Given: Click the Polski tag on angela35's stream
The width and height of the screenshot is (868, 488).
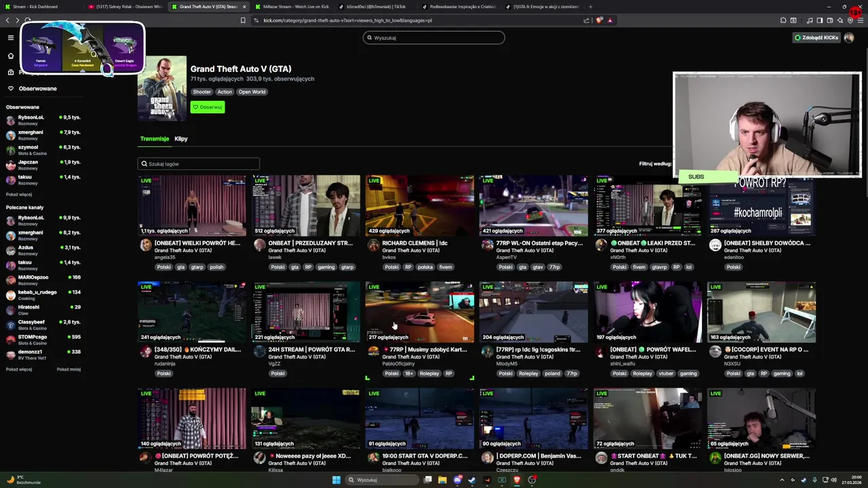Looking at the screenshot, I should (164, 267).
